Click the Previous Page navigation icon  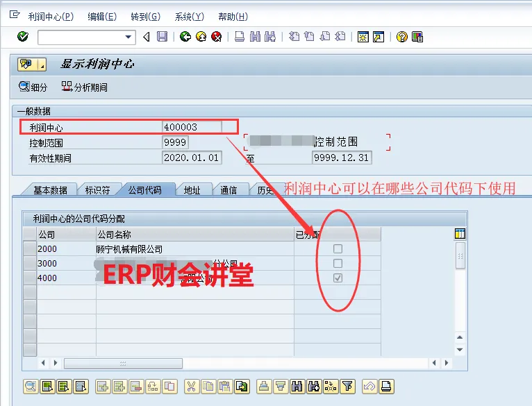pos(309,37)
